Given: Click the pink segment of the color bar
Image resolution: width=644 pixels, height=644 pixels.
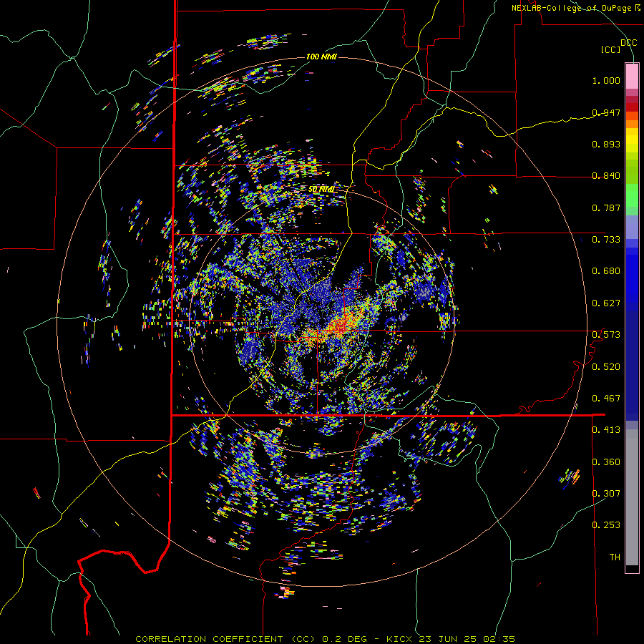Looking at the screenshot, I should coord(632,76).
